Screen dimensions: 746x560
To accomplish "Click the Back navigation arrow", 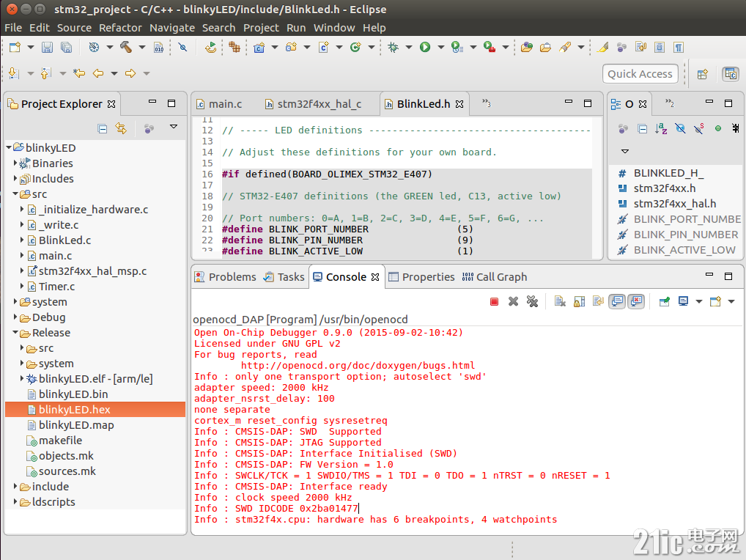I will tap(98, 73).
